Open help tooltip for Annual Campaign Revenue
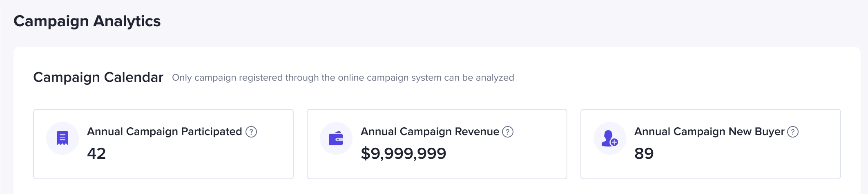The height and width of the screenshot is (194, 868). pyautogui.click(x=508, y=132)
